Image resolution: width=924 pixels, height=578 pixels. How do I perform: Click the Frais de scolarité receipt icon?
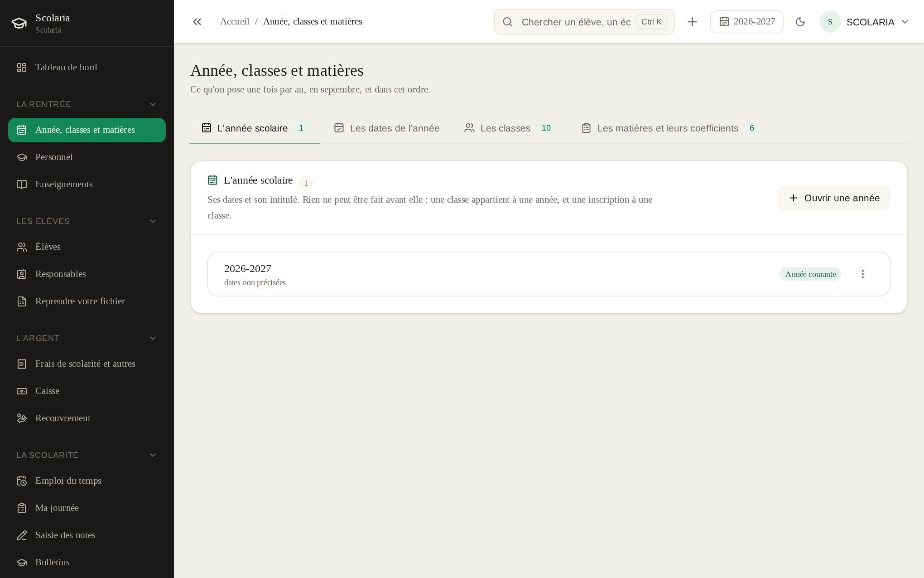pyautogui.click(x=22, y=364)
